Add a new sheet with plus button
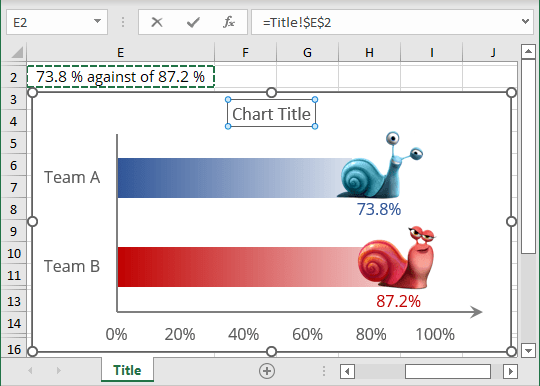Viewport: 540px width, 386px height. click(267, 371)
